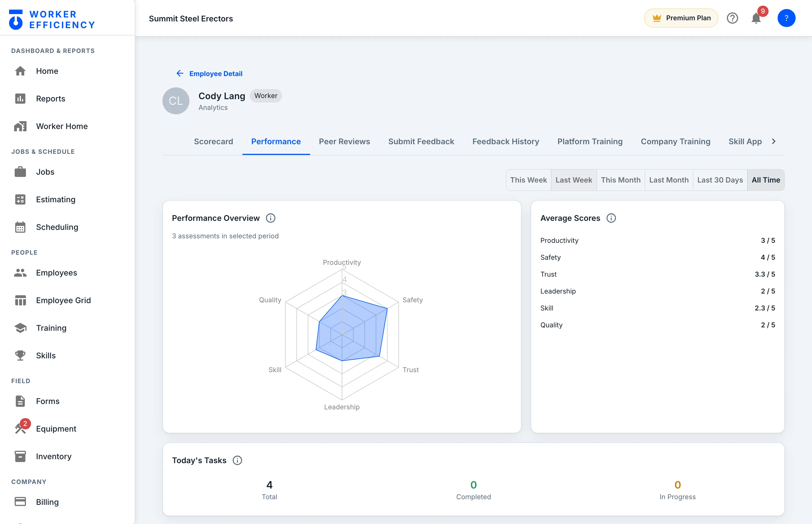Show Today's Tasks info icon
This screenshot has height=524, width=812.
click(237, 460)
